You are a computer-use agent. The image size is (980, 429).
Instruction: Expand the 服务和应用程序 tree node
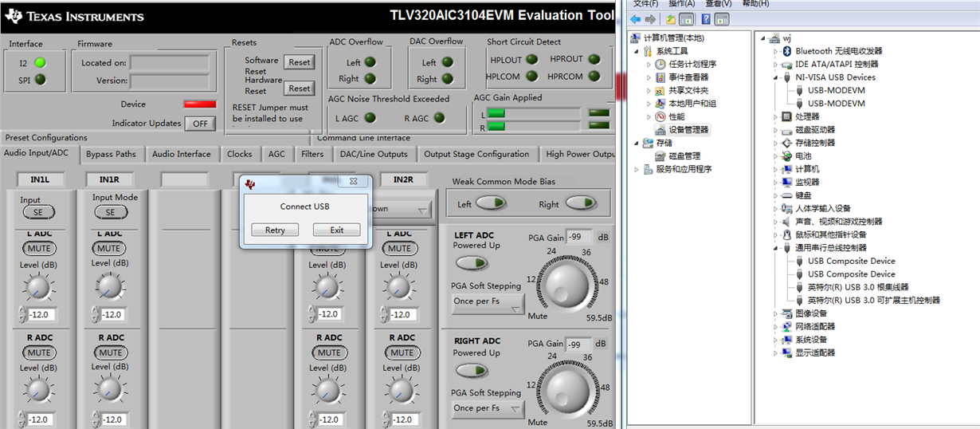click(636, 169)
